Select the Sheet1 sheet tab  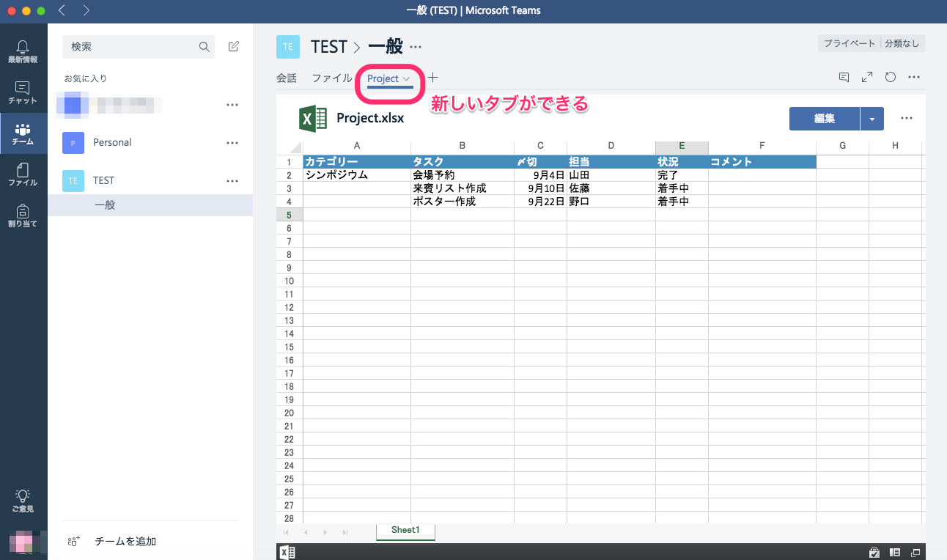[405, 531]
